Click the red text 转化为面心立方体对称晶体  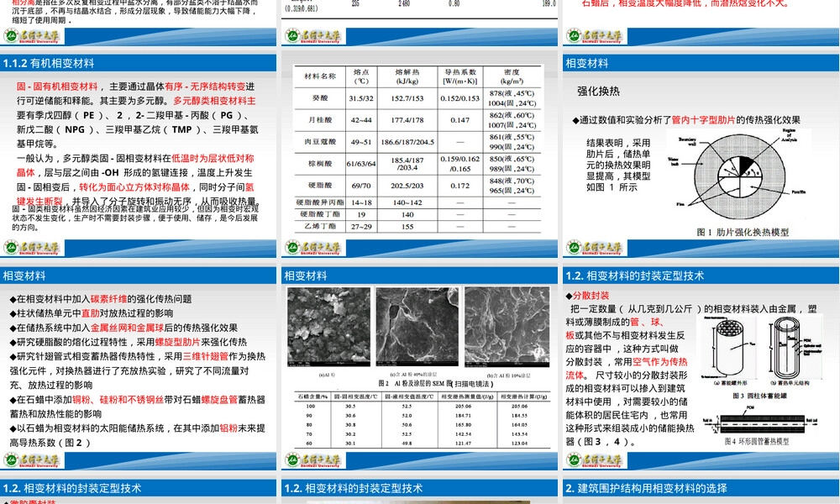click(134, 187)
